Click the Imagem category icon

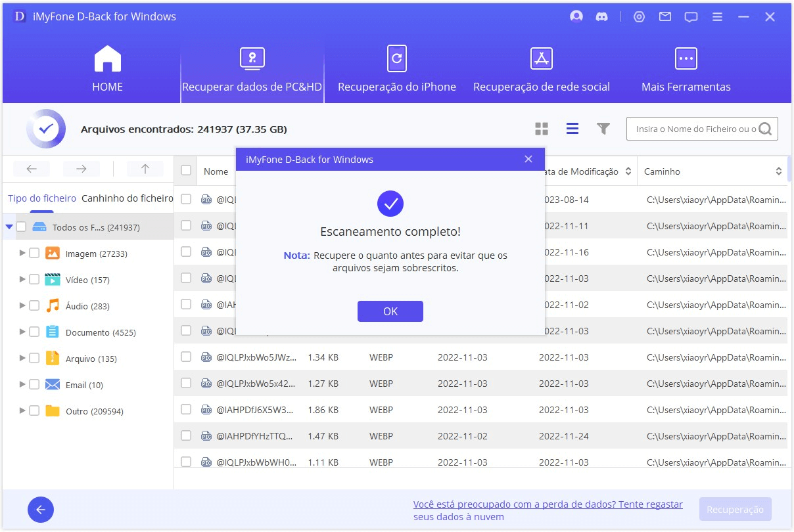tap(53, 254)
